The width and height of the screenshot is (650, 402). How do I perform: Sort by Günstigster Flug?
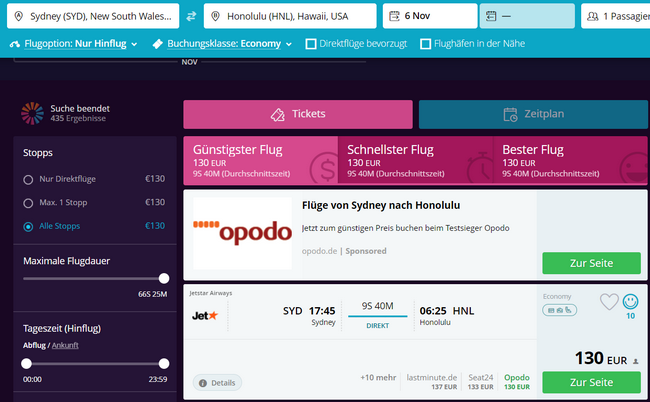click(x=261, y=160)
